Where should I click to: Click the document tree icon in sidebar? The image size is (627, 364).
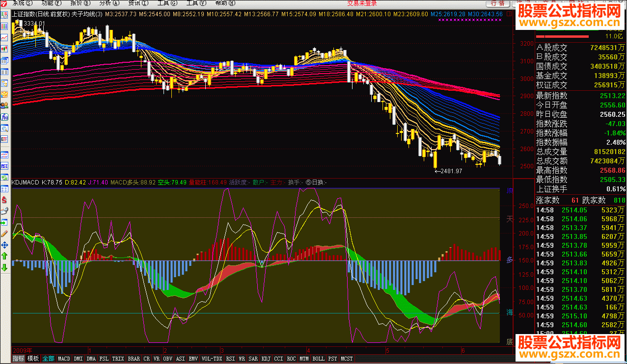[4, 83]
